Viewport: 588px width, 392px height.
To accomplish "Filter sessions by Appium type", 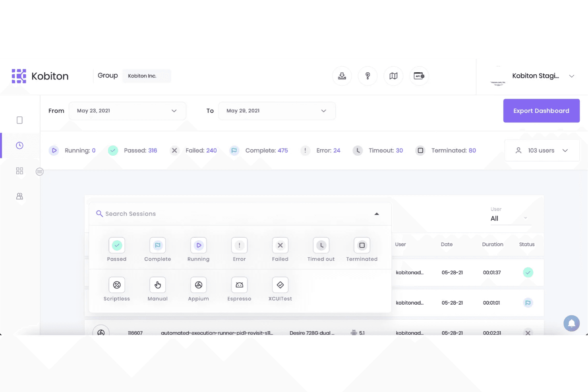I will (x=199, y=285).
